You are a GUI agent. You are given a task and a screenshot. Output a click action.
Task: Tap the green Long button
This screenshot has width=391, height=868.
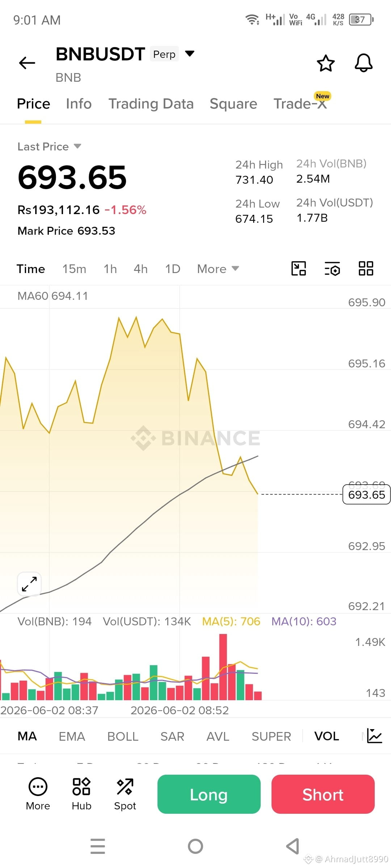point(209,794)
